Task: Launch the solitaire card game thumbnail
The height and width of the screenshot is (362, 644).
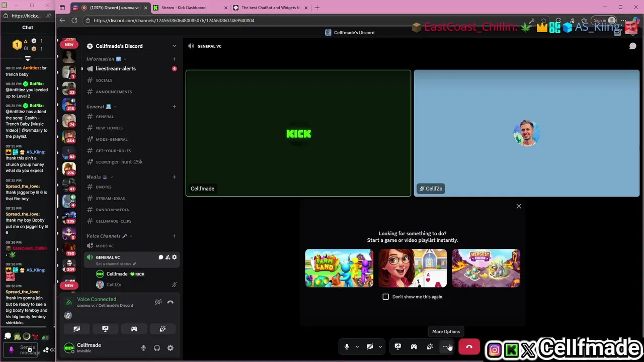Action: point(413,268)
